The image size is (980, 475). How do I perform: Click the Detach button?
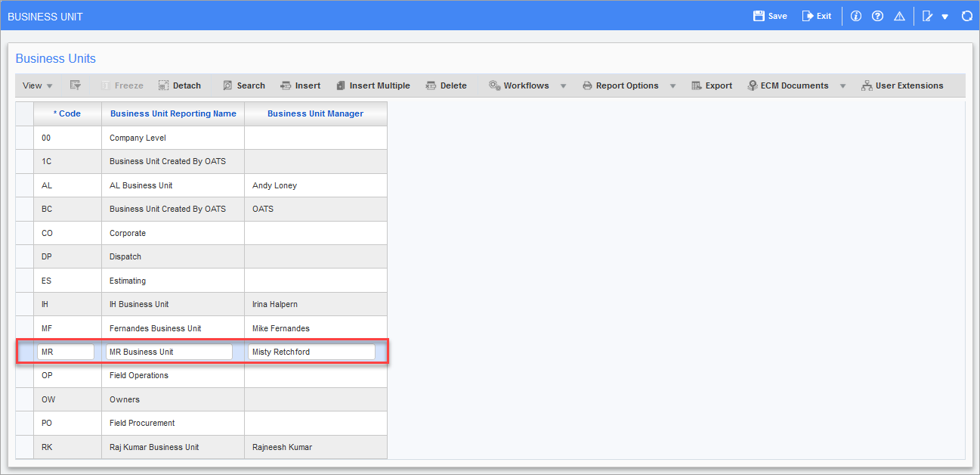179,85
